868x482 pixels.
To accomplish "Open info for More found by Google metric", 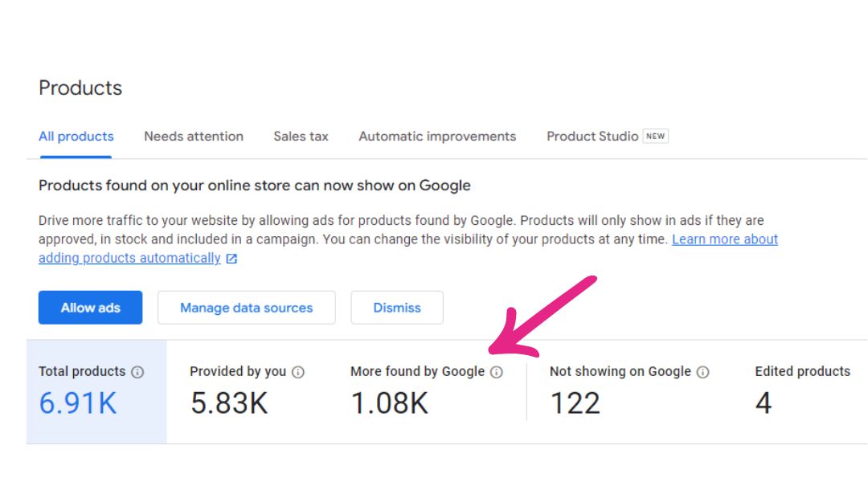I will pos(496,372).
